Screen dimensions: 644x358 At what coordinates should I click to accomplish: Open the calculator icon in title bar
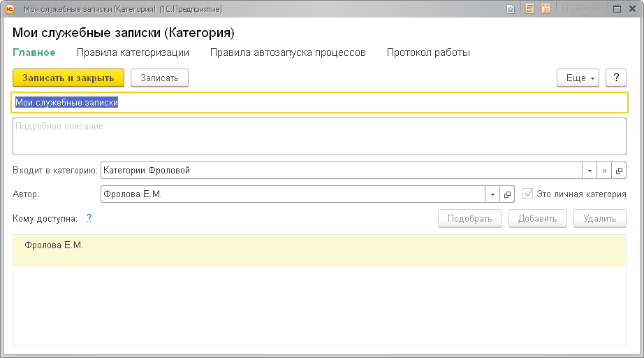click(x=530, y=9)
